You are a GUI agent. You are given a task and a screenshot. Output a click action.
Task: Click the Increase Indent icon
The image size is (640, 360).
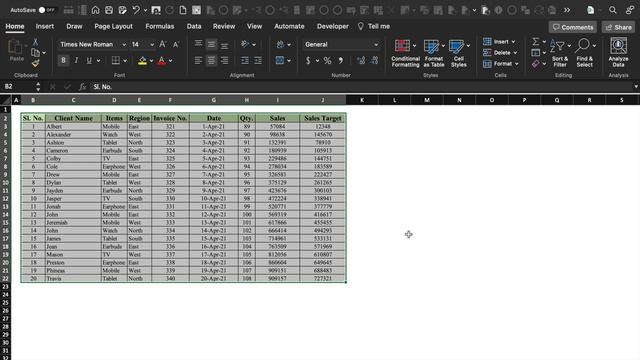point(258,60)
